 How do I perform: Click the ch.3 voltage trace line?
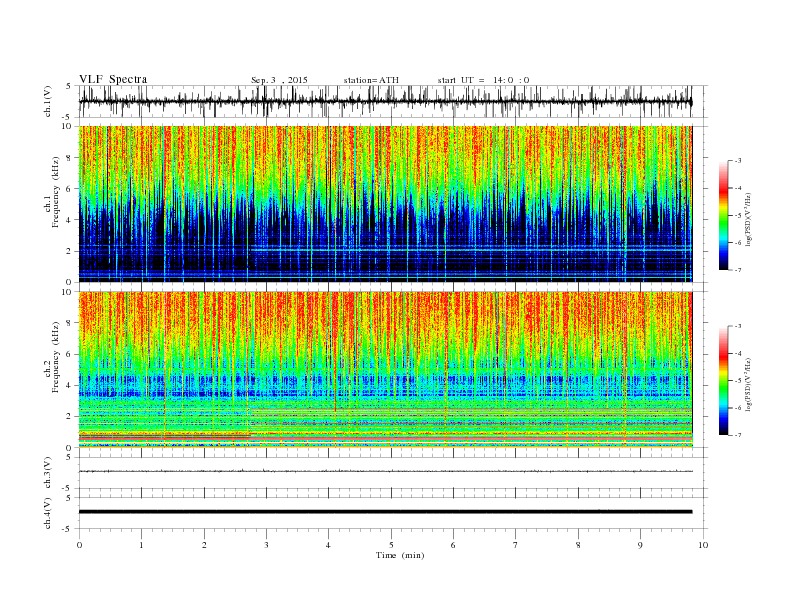[385, 471]
